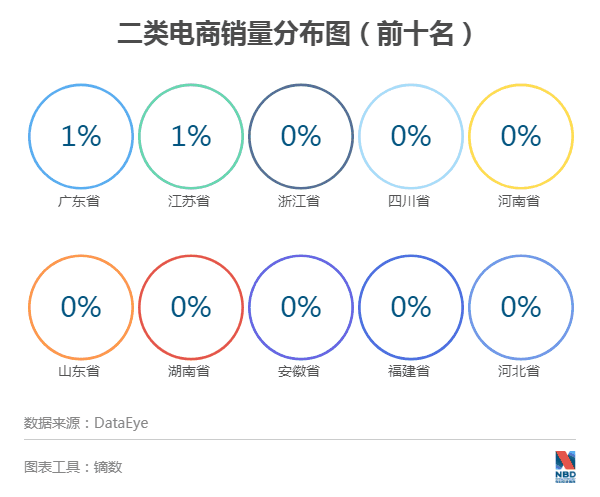Click the 浙江省 dark blue circle

point(301,136)
